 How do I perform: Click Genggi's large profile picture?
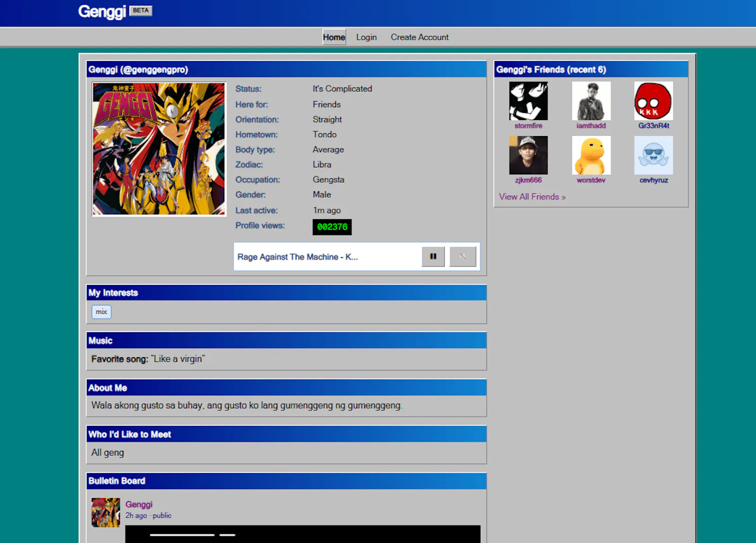click(x=159, y=149)
